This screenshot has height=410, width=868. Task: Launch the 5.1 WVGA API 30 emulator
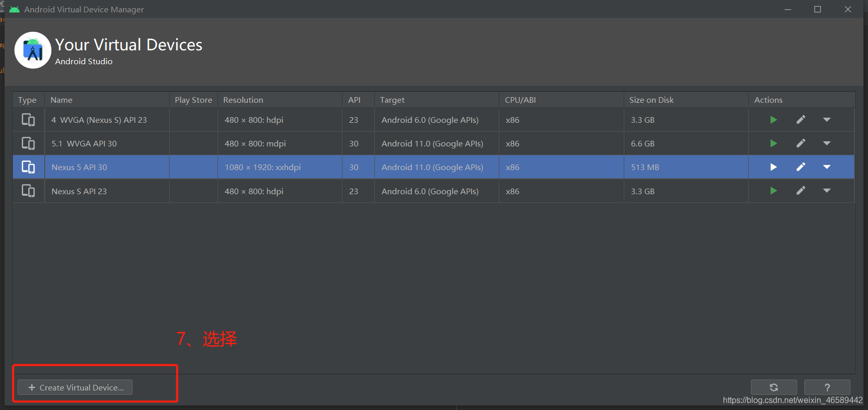(x=773, y=143)
